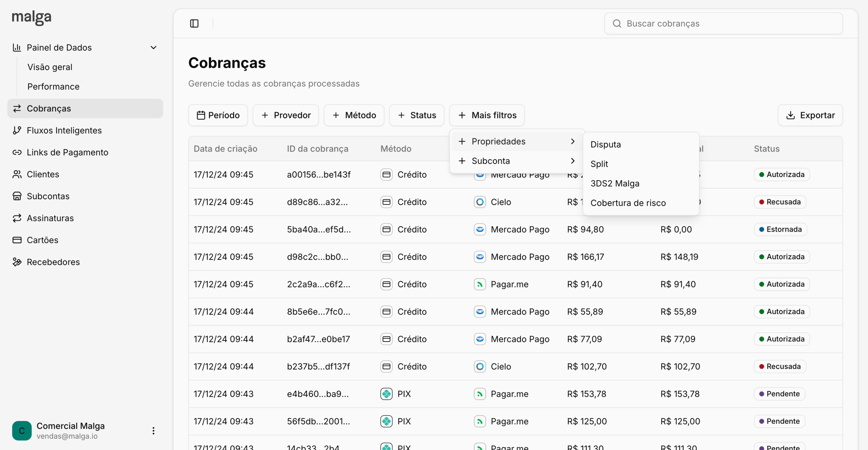Click the Estornada status badge
The height and width of the screenshot is (450, 868).
coord(780,229)
